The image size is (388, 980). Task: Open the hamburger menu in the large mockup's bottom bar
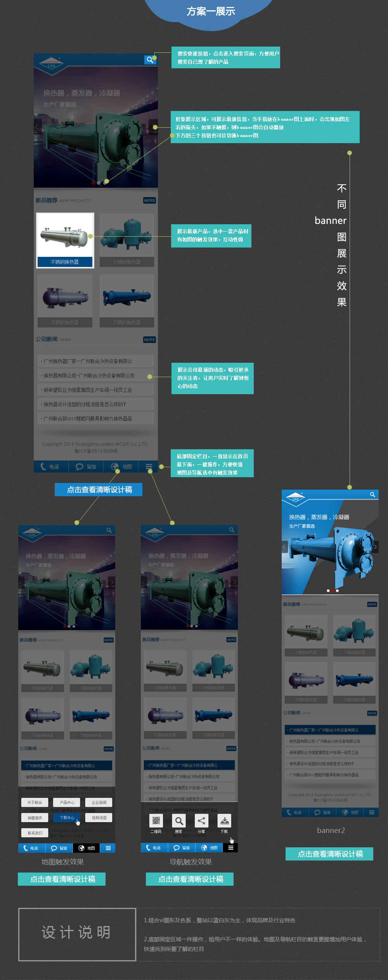149,466
